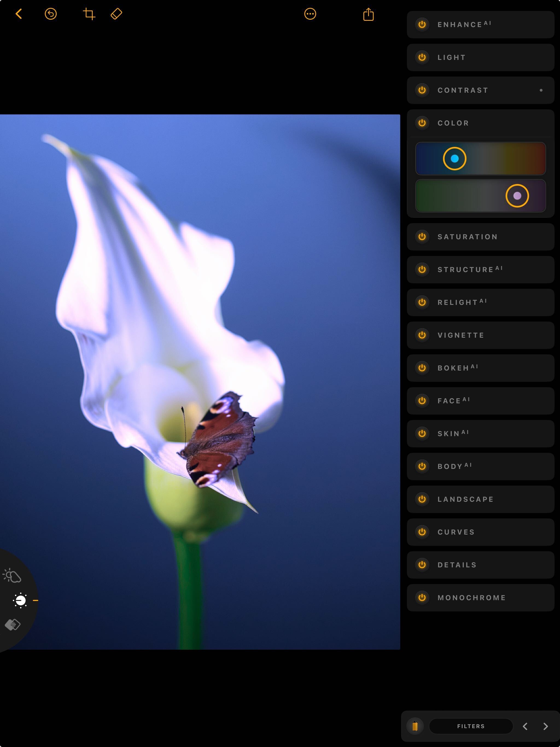
Task: Select the brightness sun tool icon
Action: click(20, 600)
